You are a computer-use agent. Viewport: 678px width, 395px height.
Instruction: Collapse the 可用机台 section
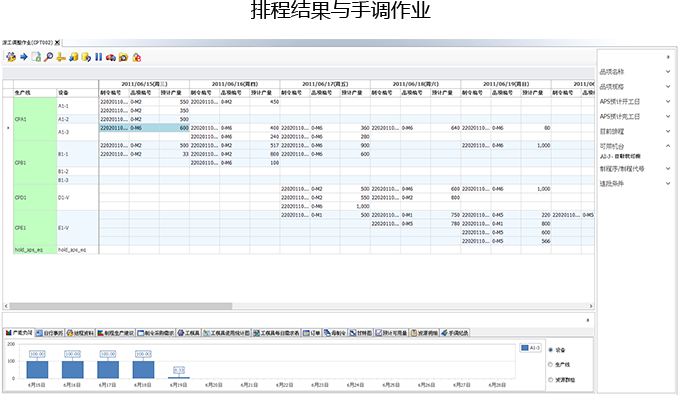(668, 146)
